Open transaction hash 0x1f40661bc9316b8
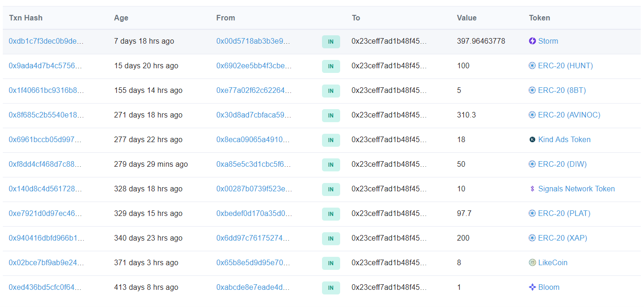644x307 pixels. 46,90
